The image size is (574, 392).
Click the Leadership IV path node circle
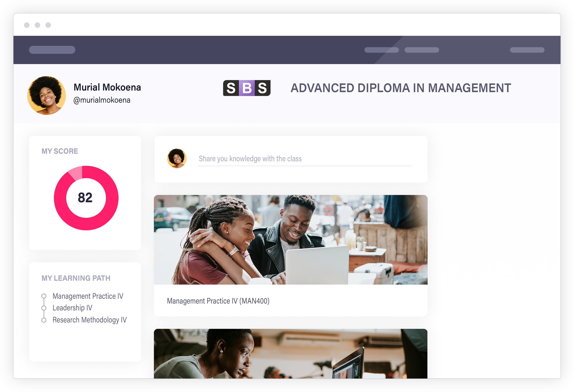[44, 308]
